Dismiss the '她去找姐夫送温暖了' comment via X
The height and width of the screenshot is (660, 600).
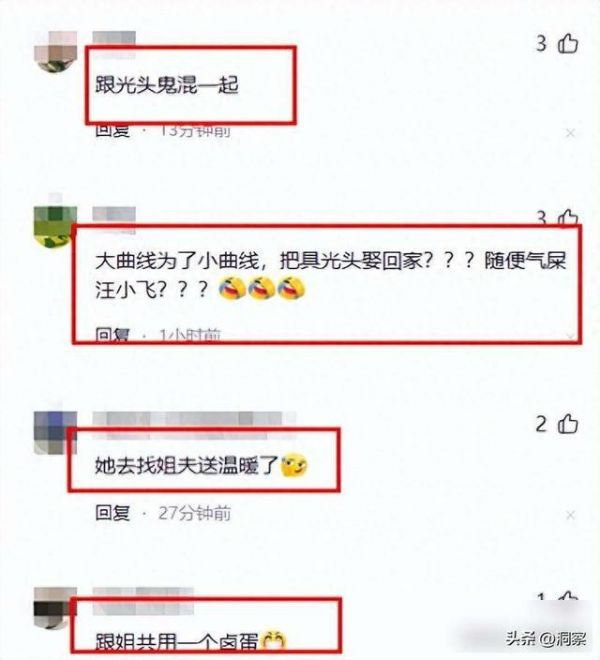(571, 515)
